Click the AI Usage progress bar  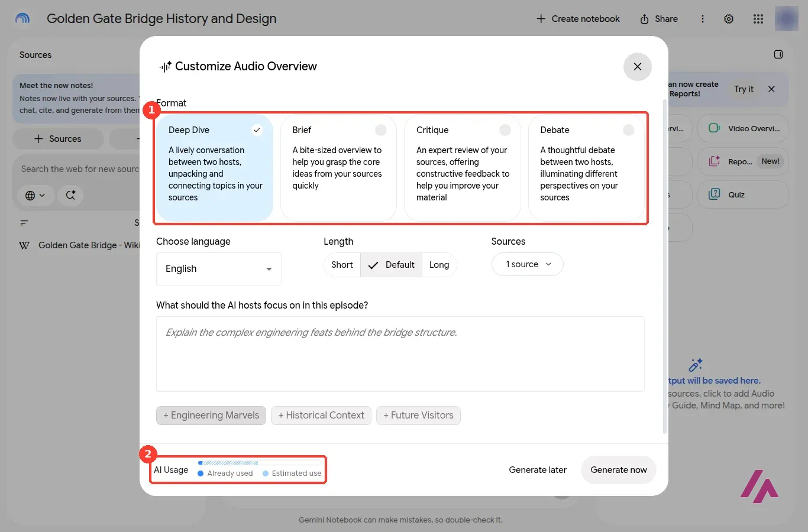pyautogui.click(x=260, y=463)
